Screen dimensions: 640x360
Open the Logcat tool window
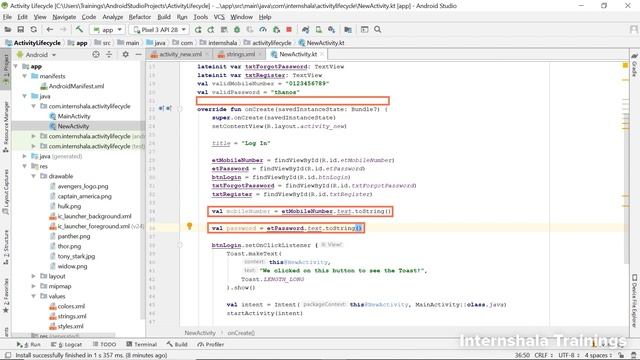click(67, 344)
